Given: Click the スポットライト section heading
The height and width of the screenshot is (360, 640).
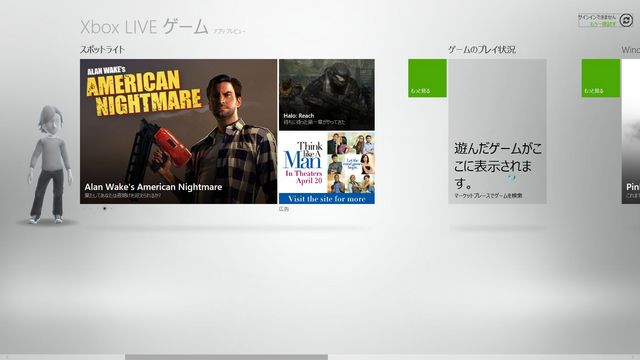Looking at the screenshot, I should [102, 50].
